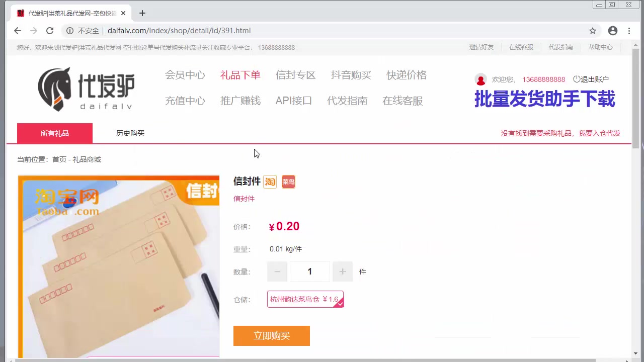Click the weight 0.01 kg/件 text

coord(286,249)
